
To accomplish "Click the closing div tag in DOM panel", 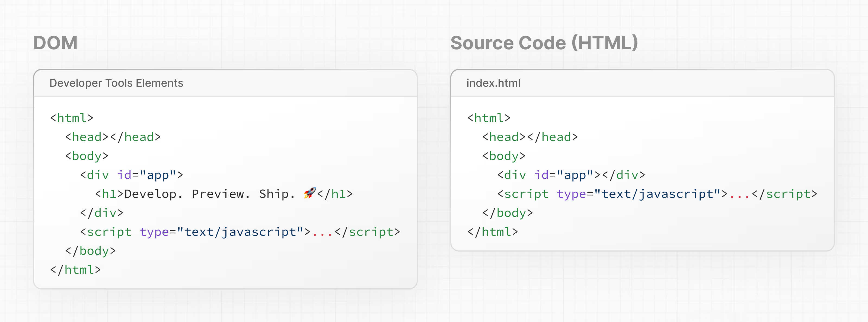I will coord(101,213).
